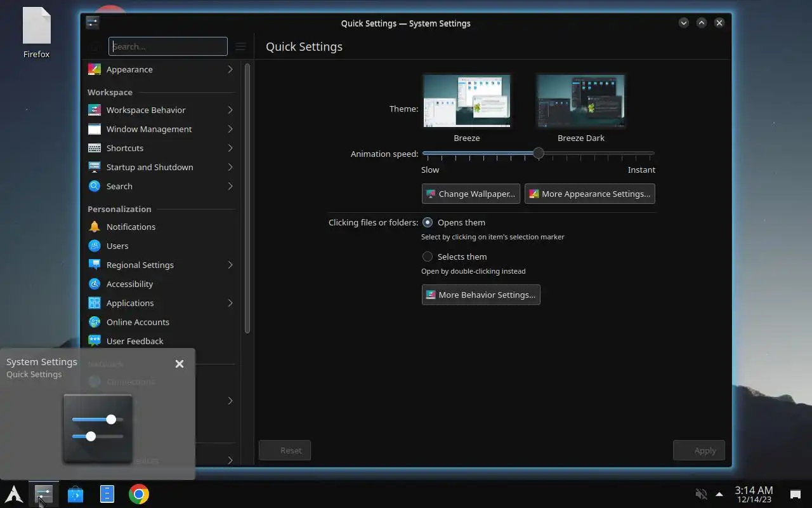Screen dimensions: 812x508
Task: Click the window preview thumbnail in taskbar popup
Action: pos(98,429)
